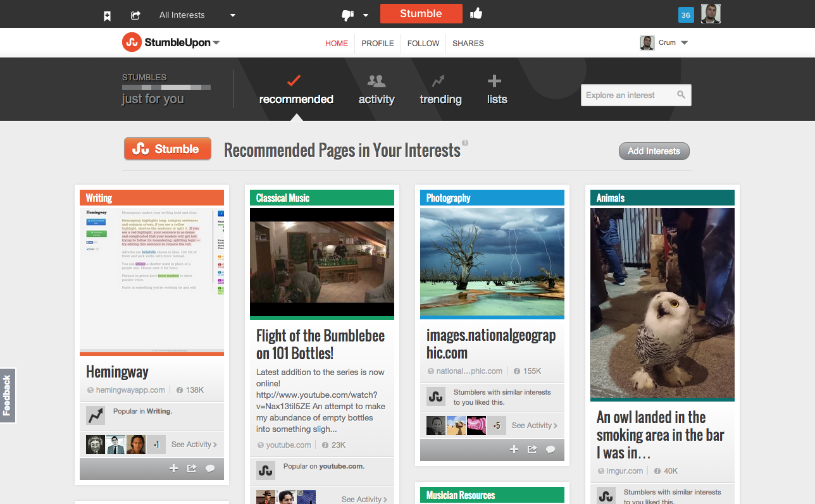This screenshot has width=815, height=504.
Task: Add page to a list bookmark icon
Action: click(108, 16)
